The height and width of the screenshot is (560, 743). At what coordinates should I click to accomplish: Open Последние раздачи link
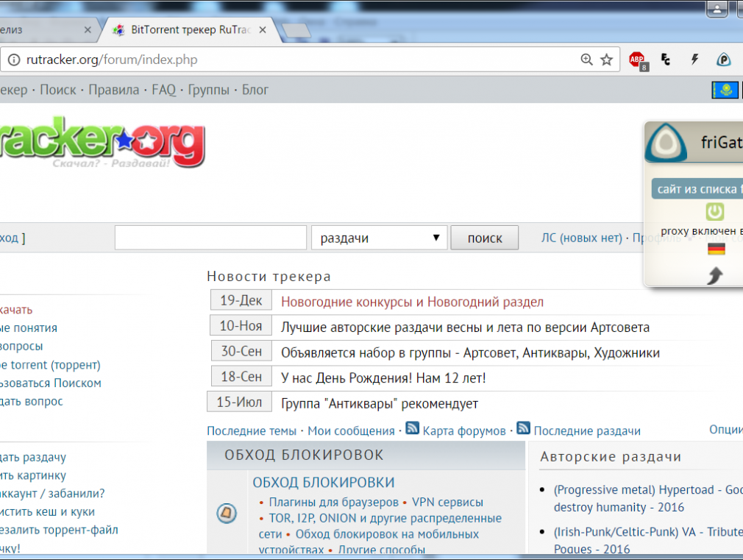point(587,430)
